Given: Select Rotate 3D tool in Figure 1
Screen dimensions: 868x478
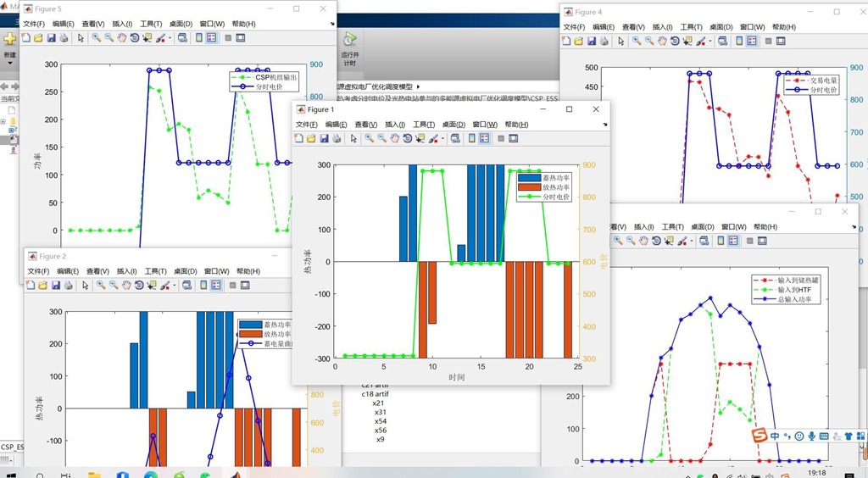Looking at the screenshot, I should click(x=407, y=138).
